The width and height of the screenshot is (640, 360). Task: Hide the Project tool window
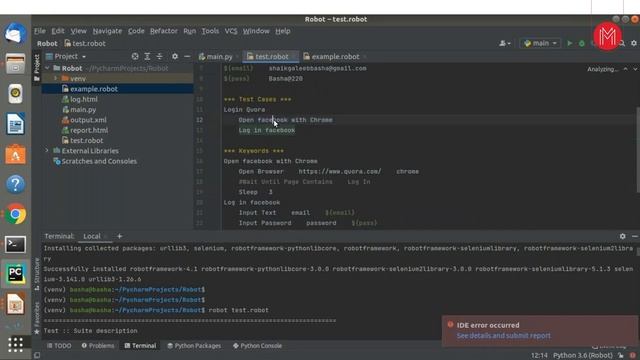point(187,56)
